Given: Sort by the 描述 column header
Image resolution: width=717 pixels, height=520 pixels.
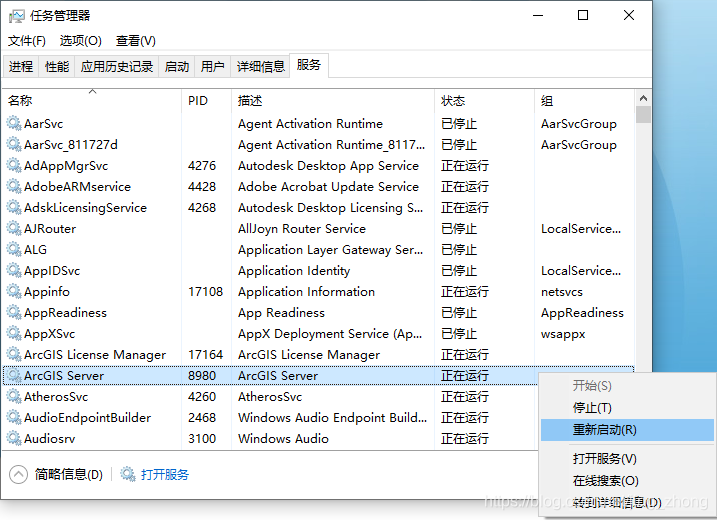Looking at the screenshot, I should point(333,101).
